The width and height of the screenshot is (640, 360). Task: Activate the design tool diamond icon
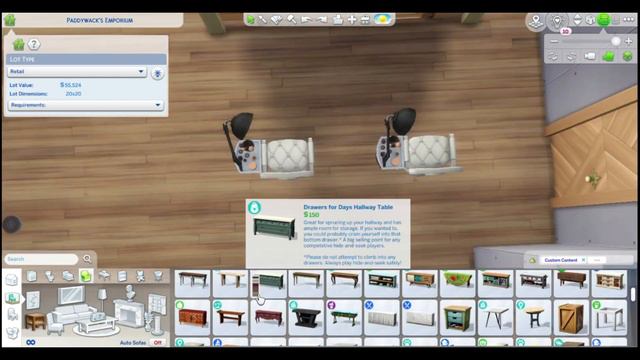(x=277, y=19)
